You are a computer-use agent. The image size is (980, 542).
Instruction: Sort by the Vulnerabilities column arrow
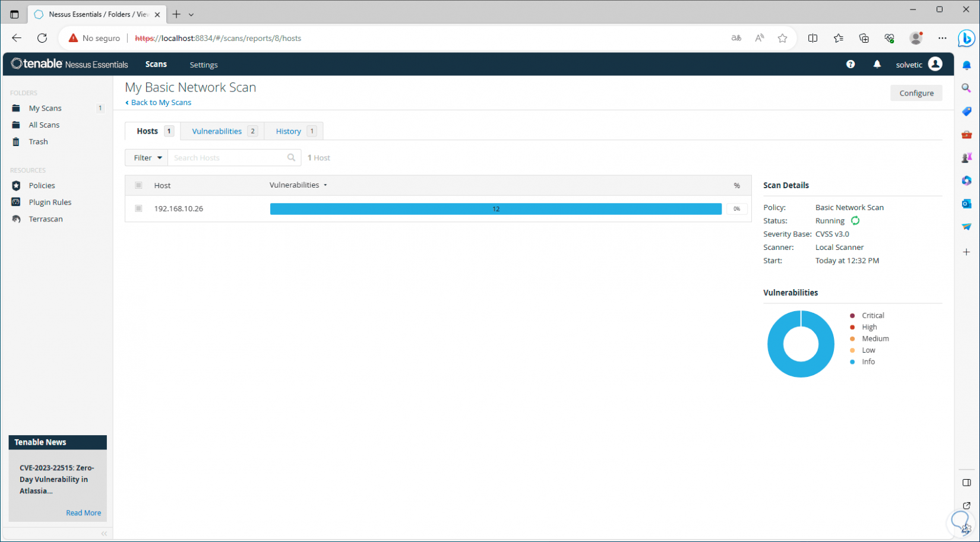coord(325,185)
